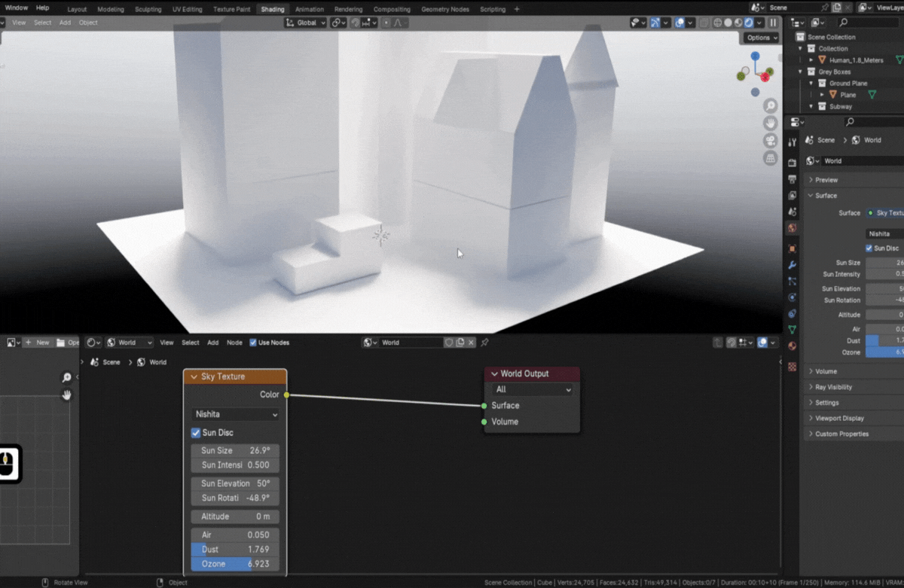Image resolution: width=904 pixels, height=588 pixels.
Task: Open the Tool properties tab wrench-screwdriver icon
Action: coord(792,142)
